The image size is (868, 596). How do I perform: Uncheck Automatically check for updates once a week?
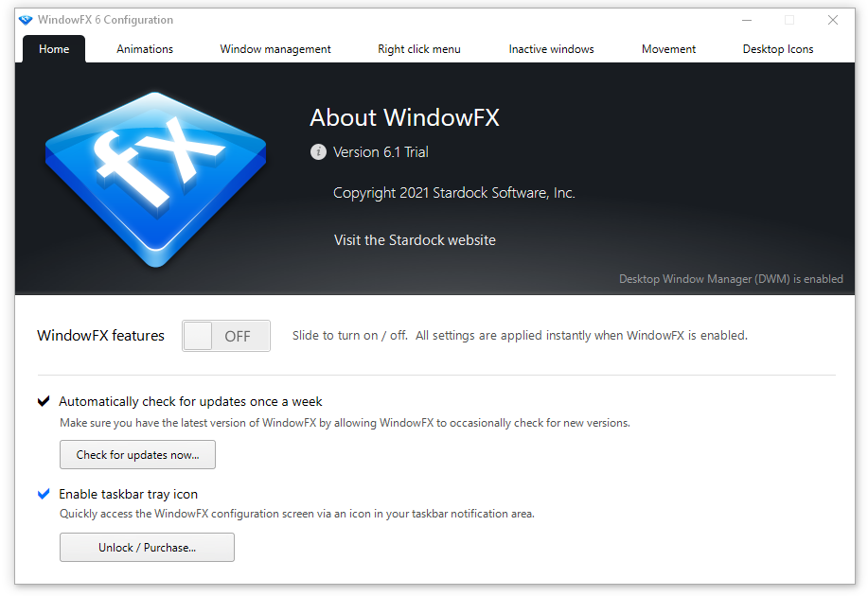(x=43, y=400)
